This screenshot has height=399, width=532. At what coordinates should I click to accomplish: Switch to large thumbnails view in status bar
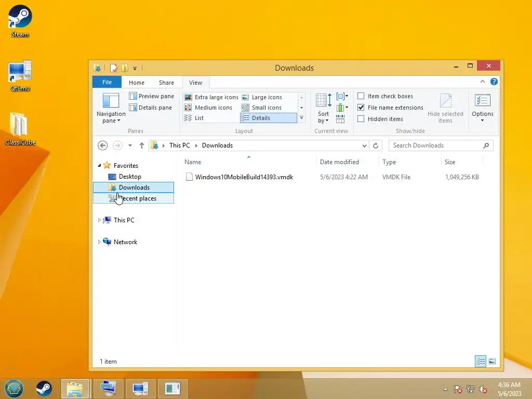(x=492, y=362)
